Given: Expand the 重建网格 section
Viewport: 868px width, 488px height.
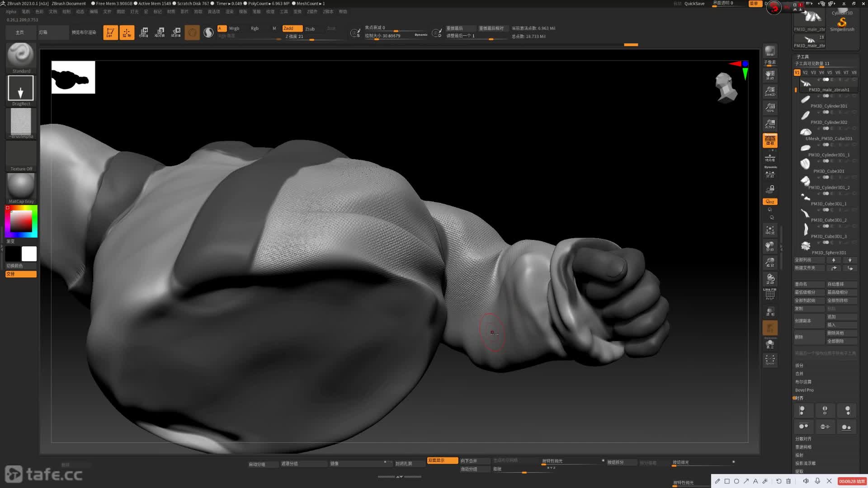Looking at the screenshot, I should click(x=803, y=447).
